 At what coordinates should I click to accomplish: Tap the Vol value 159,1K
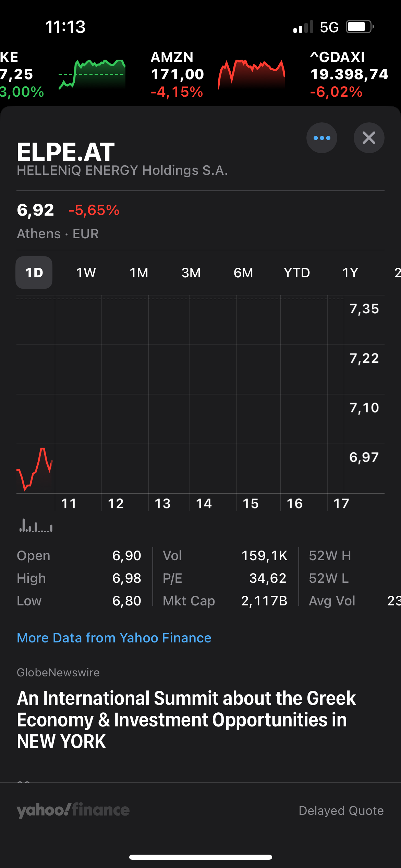pyautogui.click(x=264, y=555)
